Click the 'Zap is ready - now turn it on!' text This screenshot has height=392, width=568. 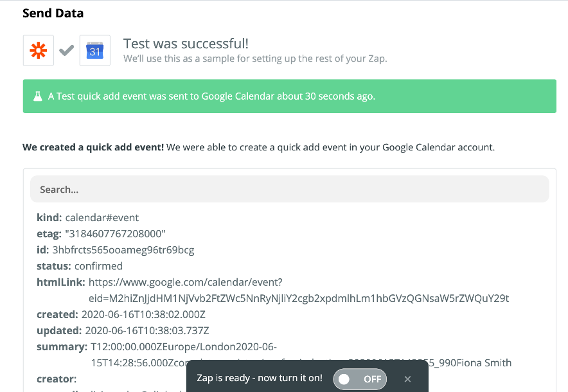260,378
